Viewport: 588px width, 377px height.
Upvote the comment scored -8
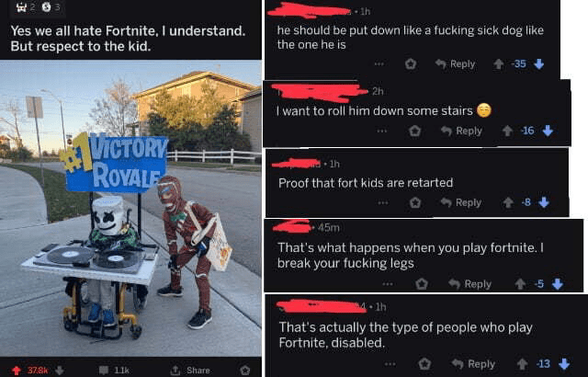508,203
